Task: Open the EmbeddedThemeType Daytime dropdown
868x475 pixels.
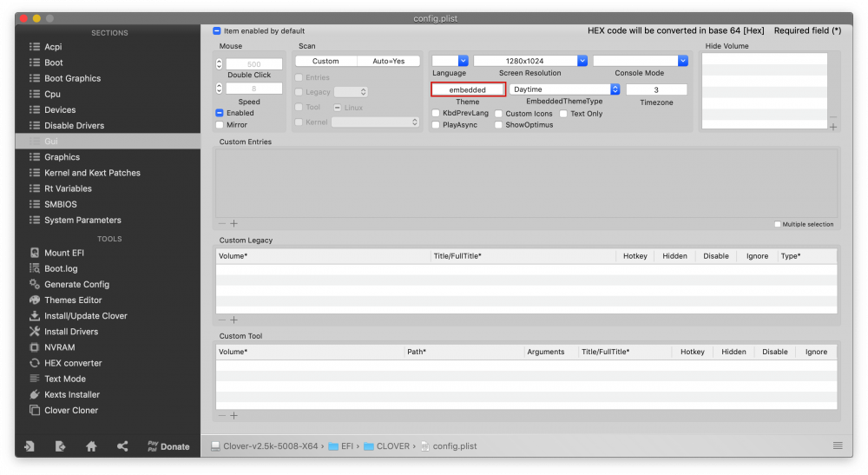Action: point(564,89)
